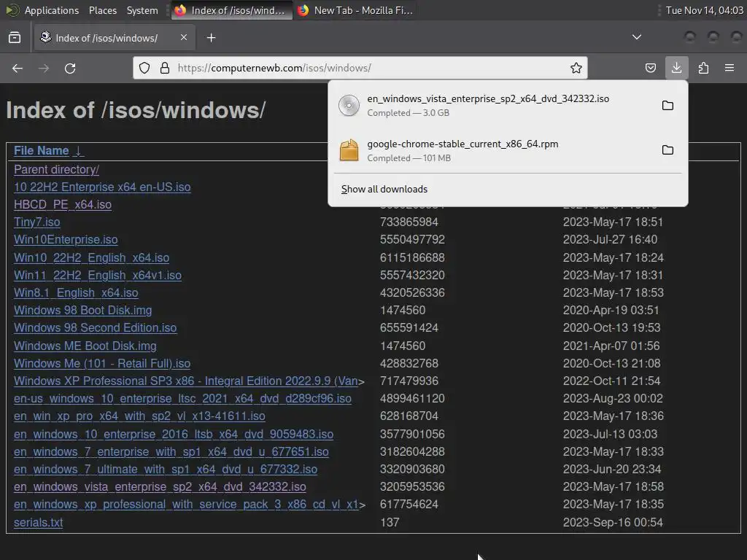
Task: Open Win10Enterprise.iso link
Action: point(66,239)
